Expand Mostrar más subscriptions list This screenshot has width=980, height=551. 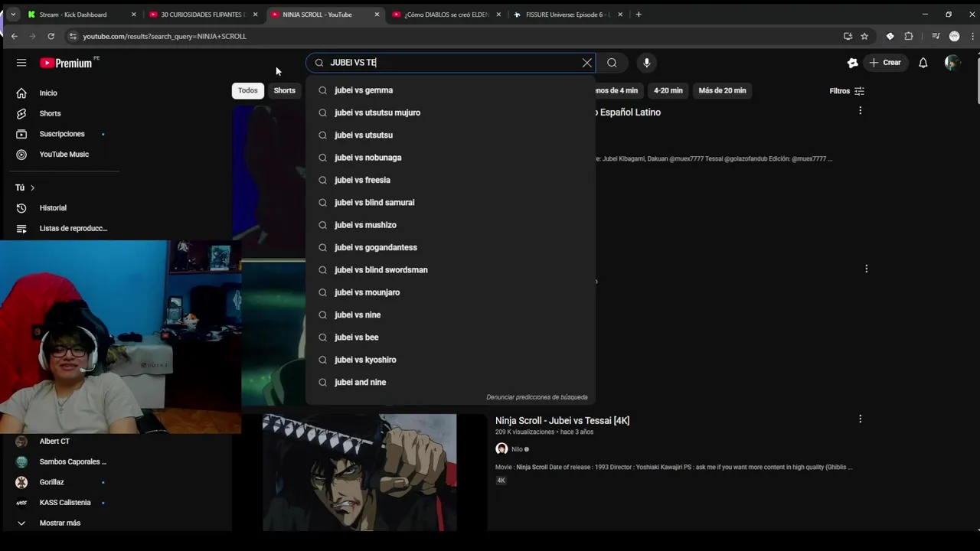pyautogui.click(x=61, y=523)
